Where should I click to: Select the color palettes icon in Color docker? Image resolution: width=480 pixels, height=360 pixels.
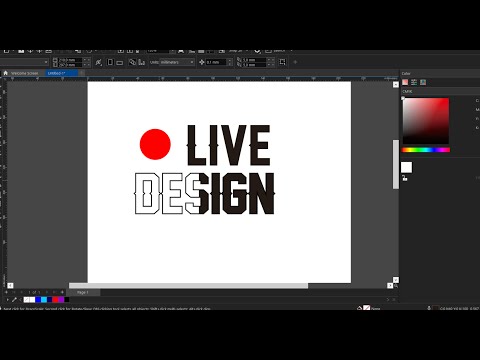pyautogui.click(x=423, y=82)
